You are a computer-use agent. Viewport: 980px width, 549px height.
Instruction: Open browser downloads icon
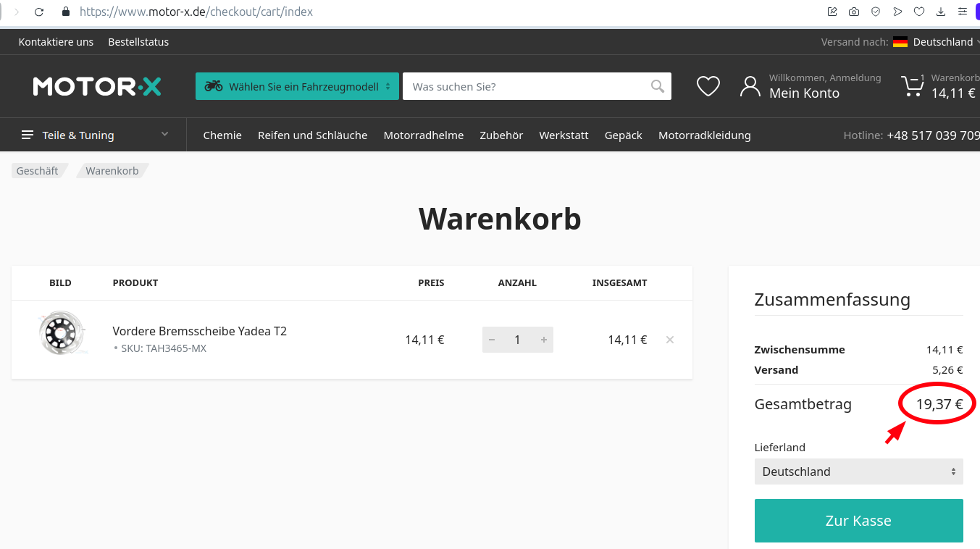[x=941, y=12]
